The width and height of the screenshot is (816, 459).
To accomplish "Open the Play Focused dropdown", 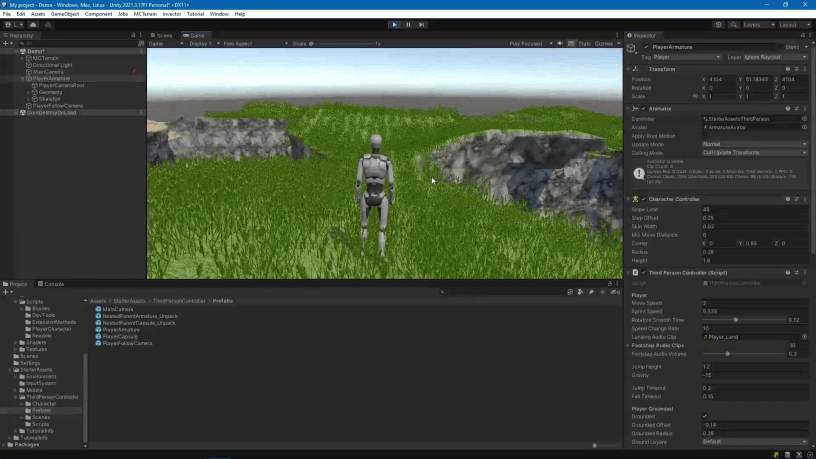I will tap(530, 44).
